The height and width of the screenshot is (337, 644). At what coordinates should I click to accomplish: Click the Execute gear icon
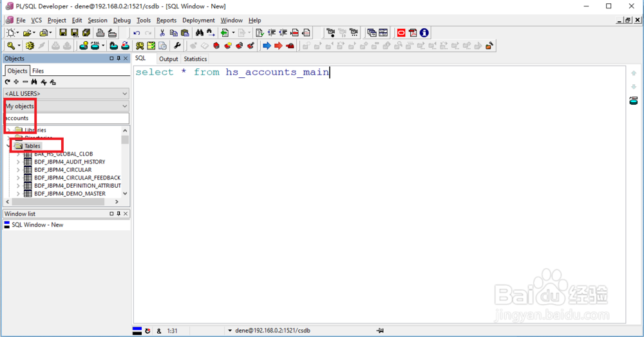[30, 46]
